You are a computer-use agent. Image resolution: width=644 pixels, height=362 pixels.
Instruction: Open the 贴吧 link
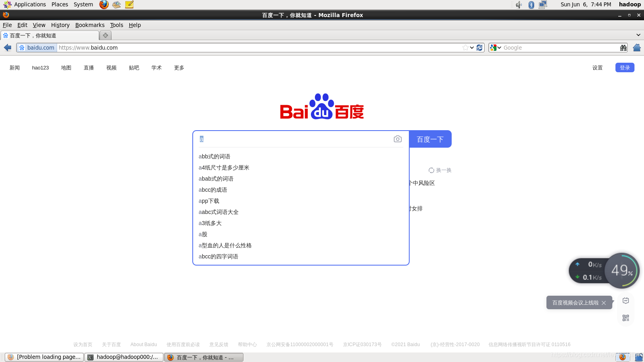(134, 68)
